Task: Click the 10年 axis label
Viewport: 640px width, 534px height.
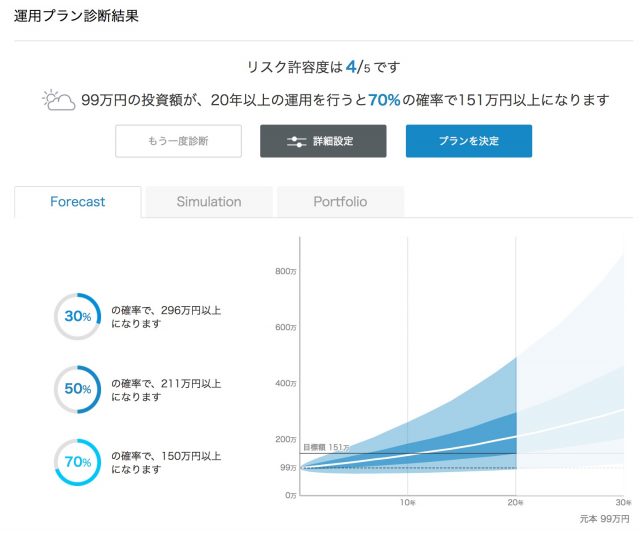Action: click(408, 502)
